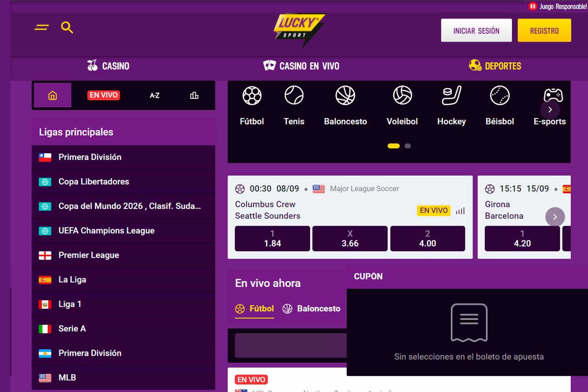Bet on Seattle Sounders at 4.00
Screen dimensions: 588x392
point(428,238)
